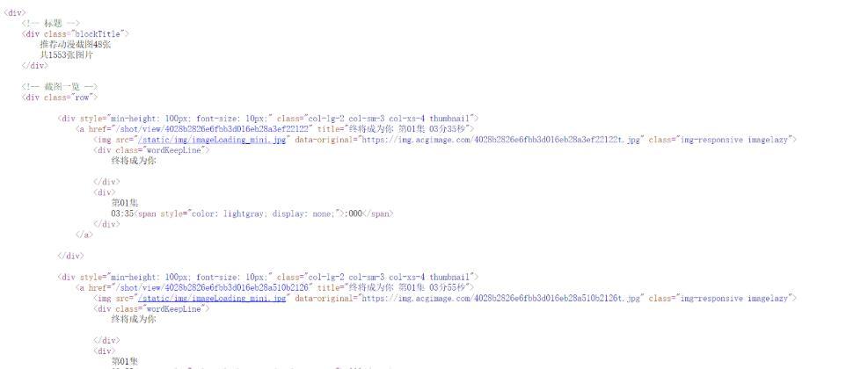Click the href value ending in 510b2126
The height and width of the screenshot is (369, 868).
point(213,287)
